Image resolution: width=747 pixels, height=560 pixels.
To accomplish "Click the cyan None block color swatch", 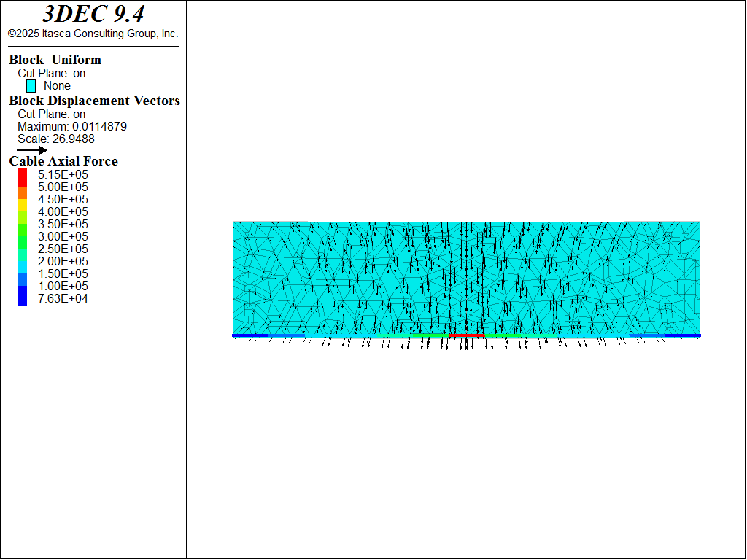I will pos(31,86).
